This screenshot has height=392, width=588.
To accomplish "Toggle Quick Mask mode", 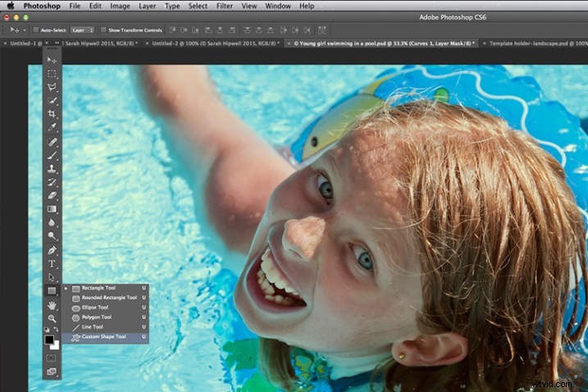I will [x=52, y=358].
